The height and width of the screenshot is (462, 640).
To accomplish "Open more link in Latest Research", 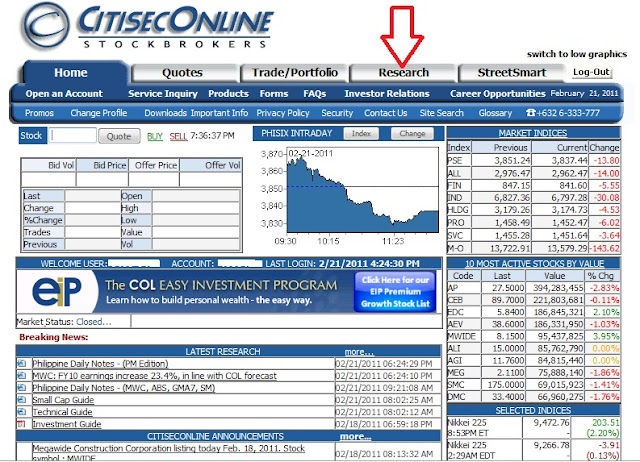I will (x=359, y=352).
